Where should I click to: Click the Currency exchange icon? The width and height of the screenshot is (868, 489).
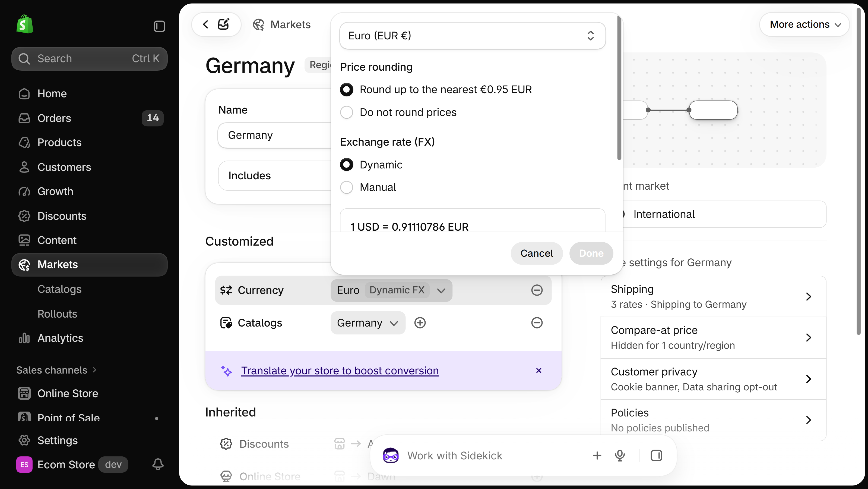pyautogui.click(x=226, y=290)
